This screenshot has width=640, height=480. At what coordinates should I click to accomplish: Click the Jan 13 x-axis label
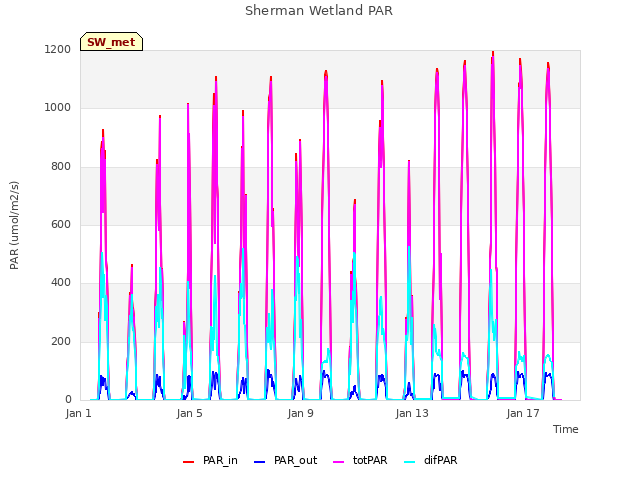(412, 413)
